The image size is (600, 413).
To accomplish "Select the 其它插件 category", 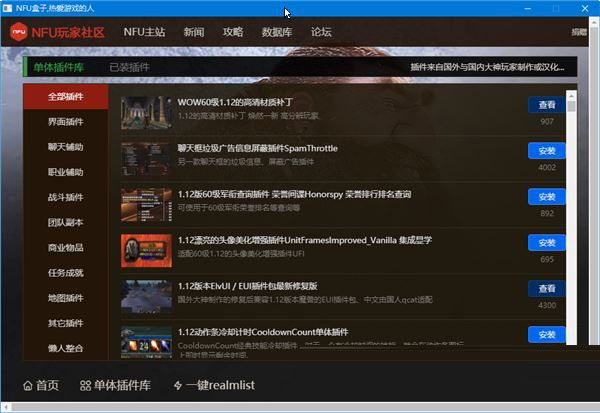I will tap(66, 323).
